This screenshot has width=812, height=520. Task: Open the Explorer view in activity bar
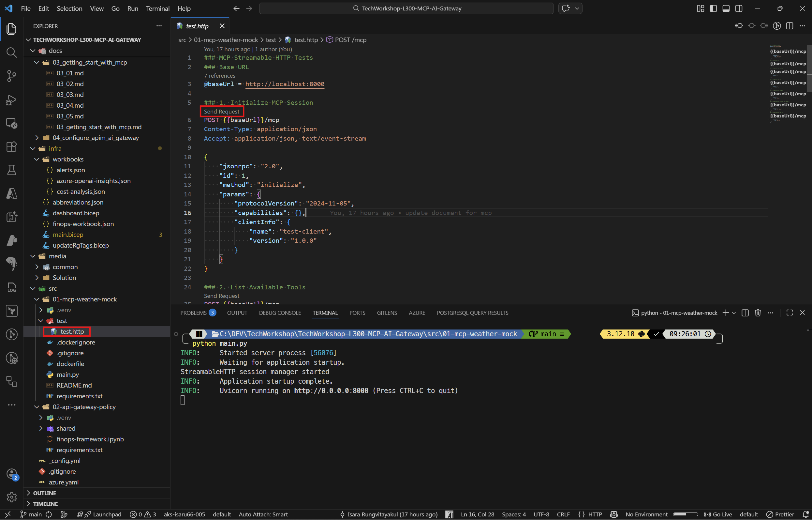click(x=11, y=29)
